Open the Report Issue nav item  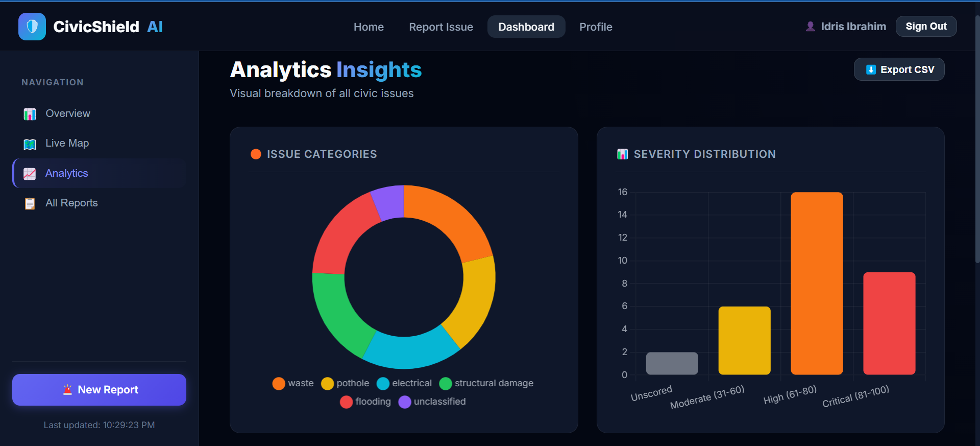[x=441, y=27]
